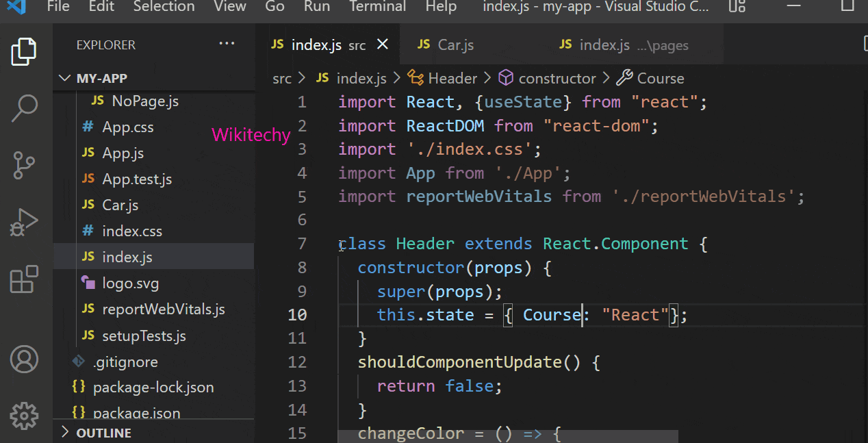Toggle the customize layout control in title bar
Image resolution: width=868 pixels, height=443 pixels.
point(737,7)
